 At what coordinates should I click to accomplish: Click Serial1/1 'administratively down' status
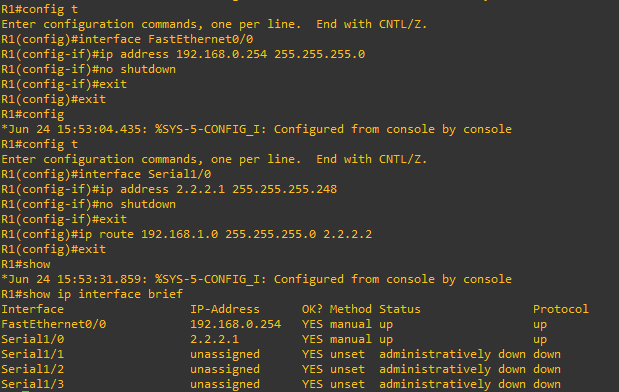point(452,354)
